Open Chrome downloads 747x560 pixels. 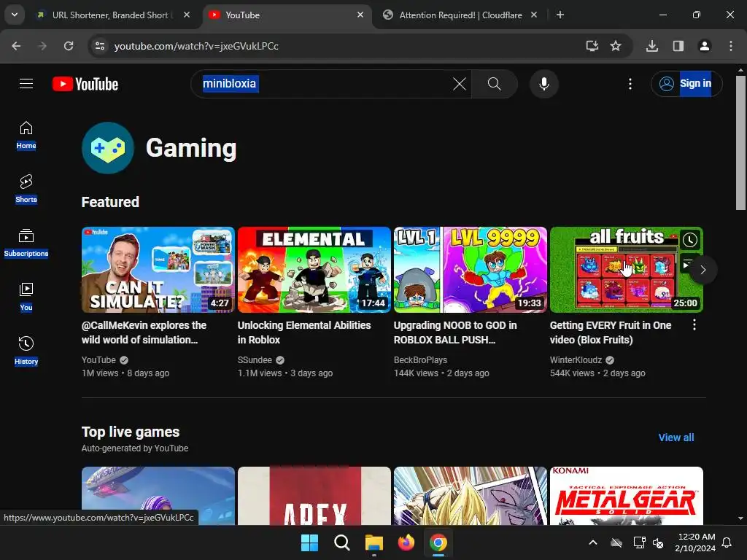[651, 46]
